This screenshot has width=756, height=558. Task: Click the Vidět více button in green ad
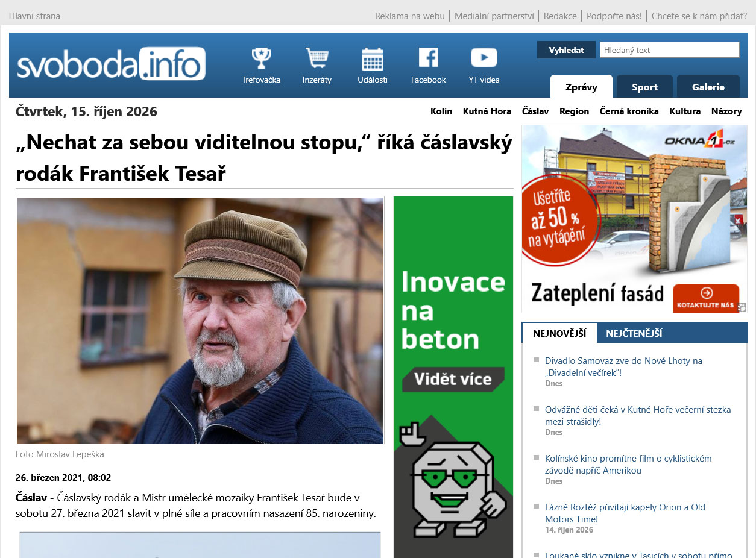click(453, 379)
